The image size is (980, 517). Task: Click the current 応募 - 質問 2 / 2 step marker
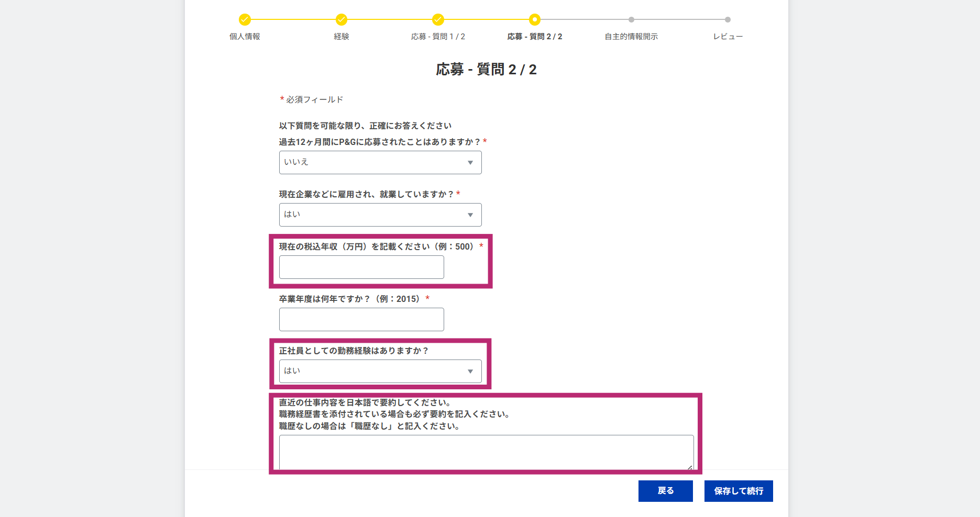click(x=534, y=19)
